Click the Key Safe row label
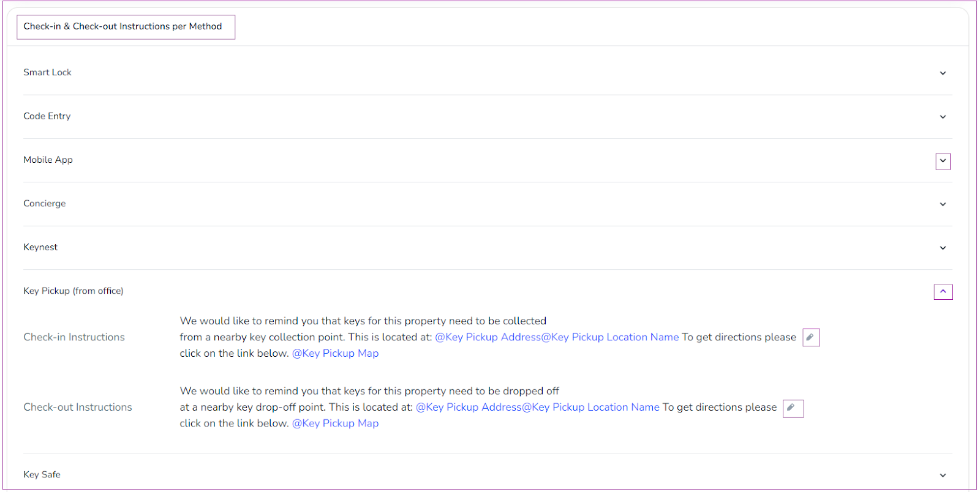This screenshot has width=980, height=492. pos(42,475)
